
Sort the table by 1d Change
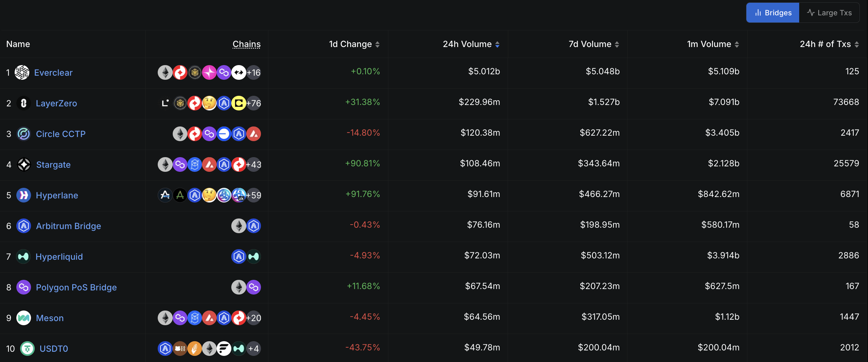[x=354, y=44]
